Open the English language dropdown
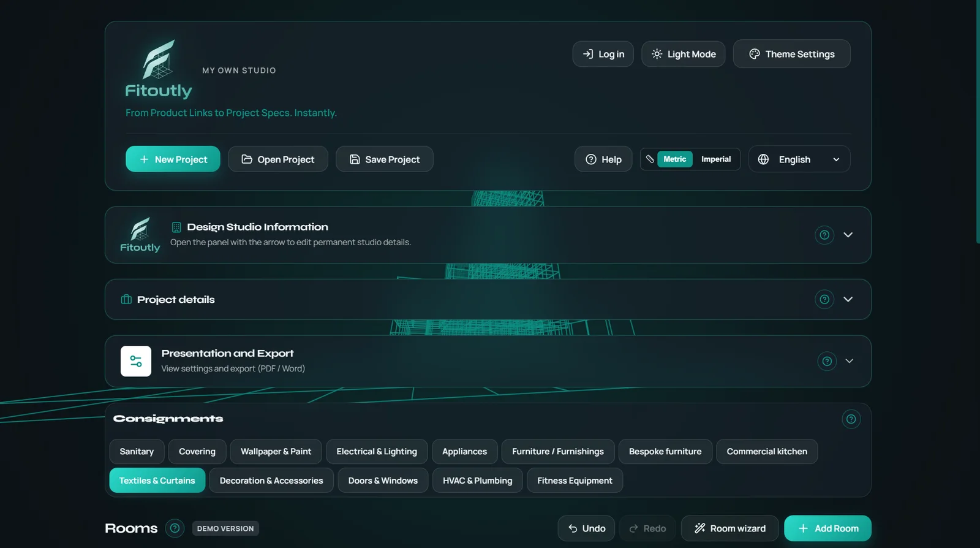Viewport: 980px width, 548px height. point(799,159)
